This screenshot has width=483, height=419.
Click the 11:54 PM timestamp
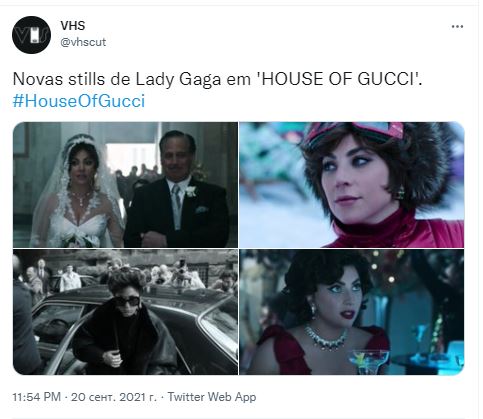37,397
